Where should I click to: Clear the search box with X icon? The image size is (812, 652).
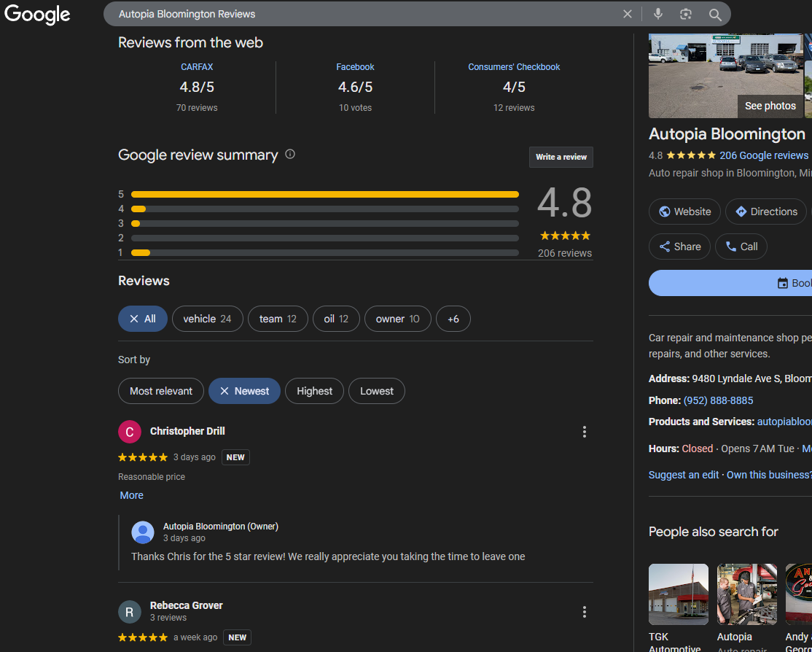(627, 14)
